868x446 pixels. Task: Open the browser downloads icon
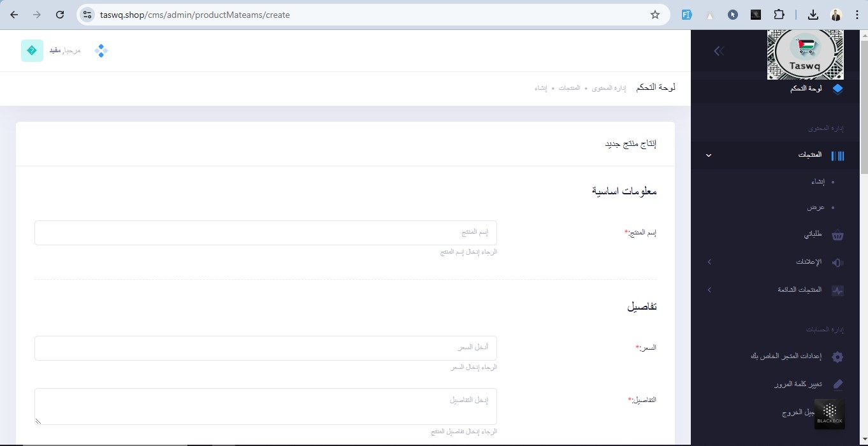click(813, 15)
